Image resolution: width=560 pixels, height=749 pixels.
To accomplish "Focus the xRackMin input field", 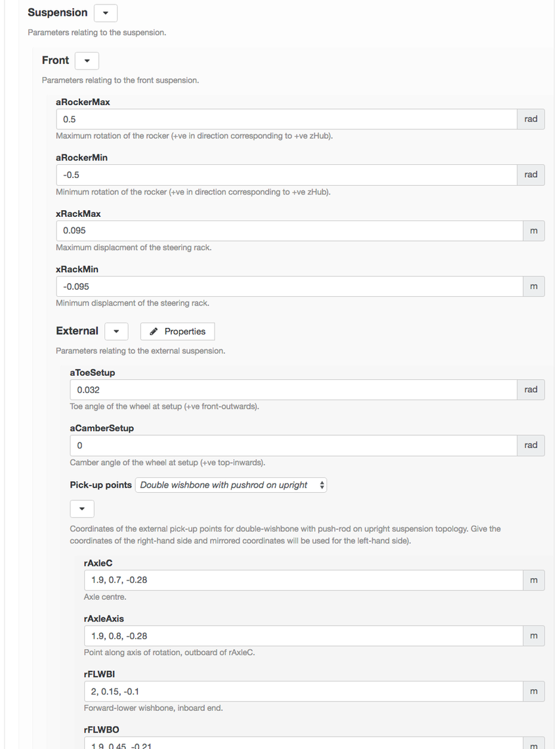I will 290,286.
